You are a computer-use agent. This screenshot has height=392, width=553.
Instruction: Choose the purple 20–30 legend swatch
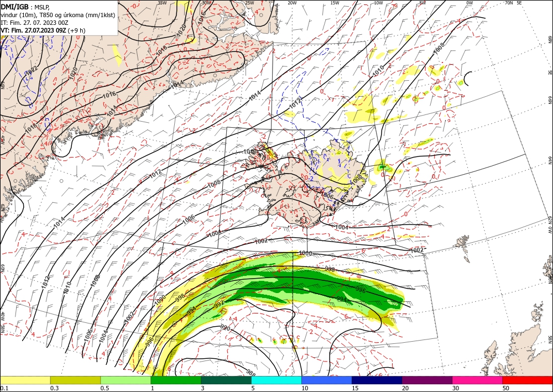tap(427, 380)
